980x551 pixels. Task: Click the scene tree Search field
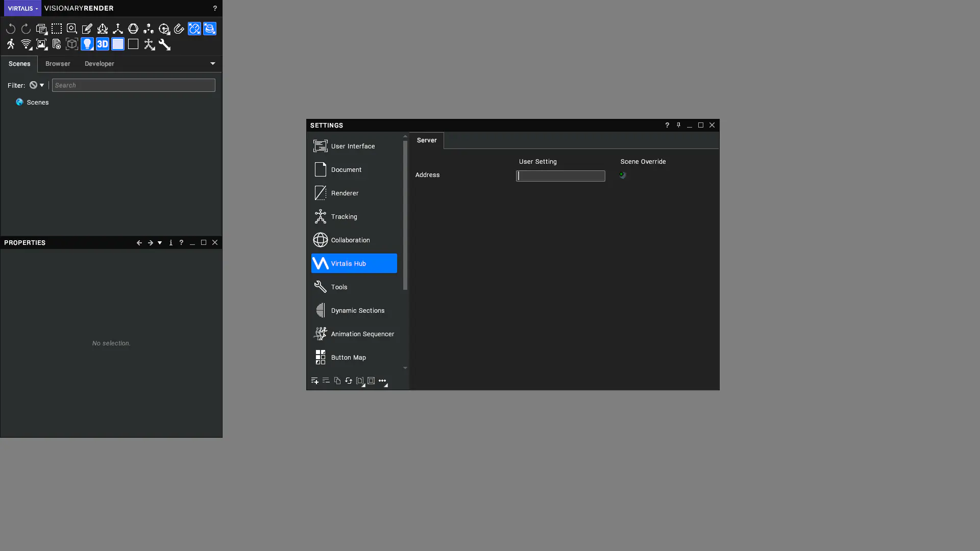pos(134,85)
